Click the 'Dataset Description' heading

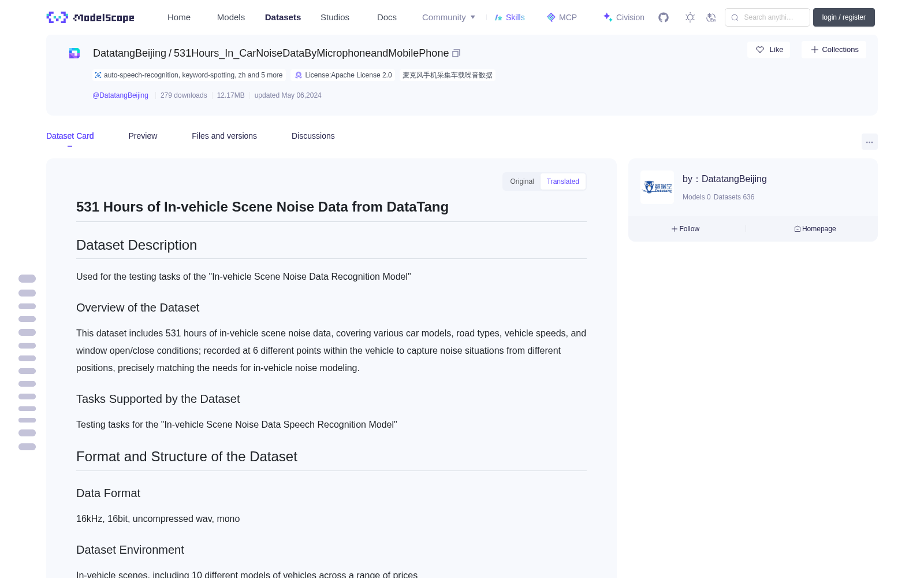(x=137, y=245)
